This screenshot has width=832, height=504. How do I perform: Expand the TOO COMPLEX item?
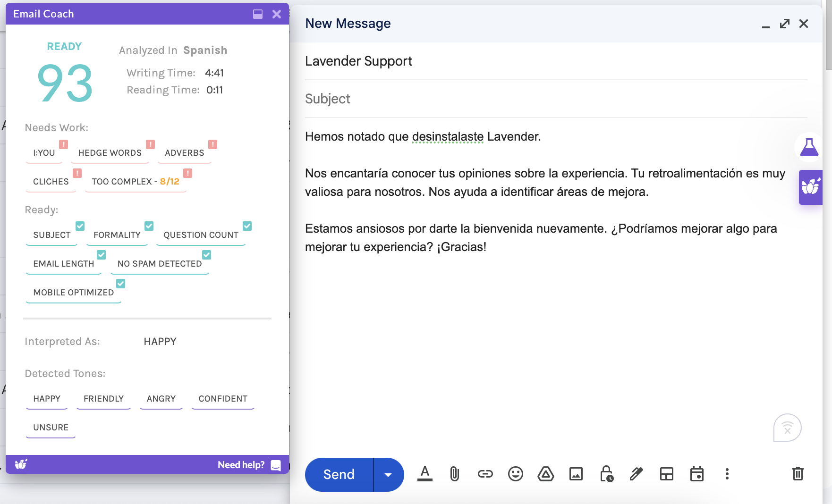pos(136,182)
